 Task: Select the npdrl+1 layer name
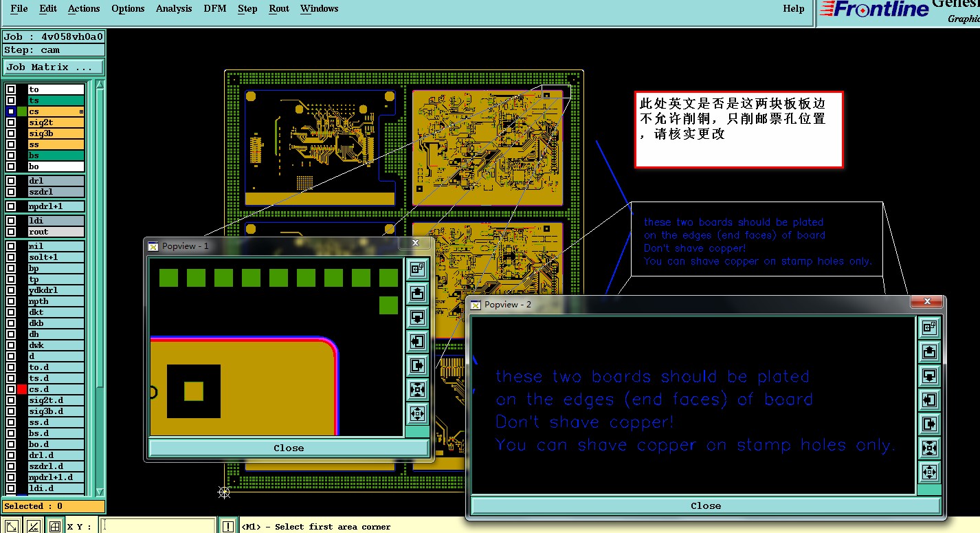(56, 206)
